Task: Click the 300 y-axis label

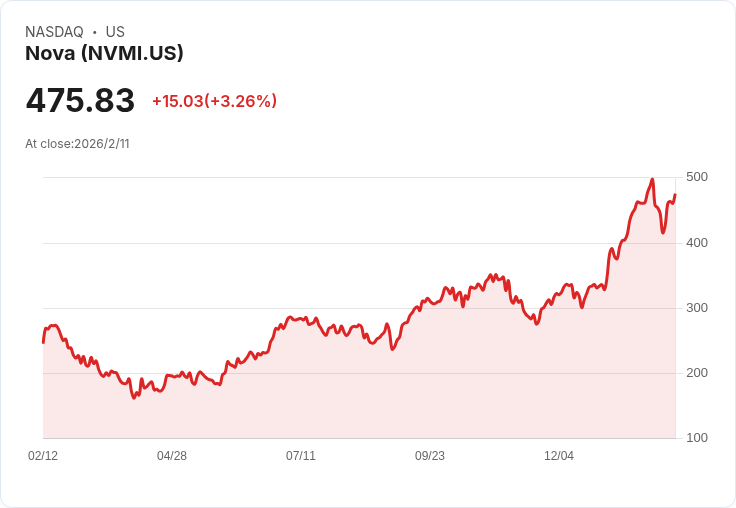Action: (697, 308)
